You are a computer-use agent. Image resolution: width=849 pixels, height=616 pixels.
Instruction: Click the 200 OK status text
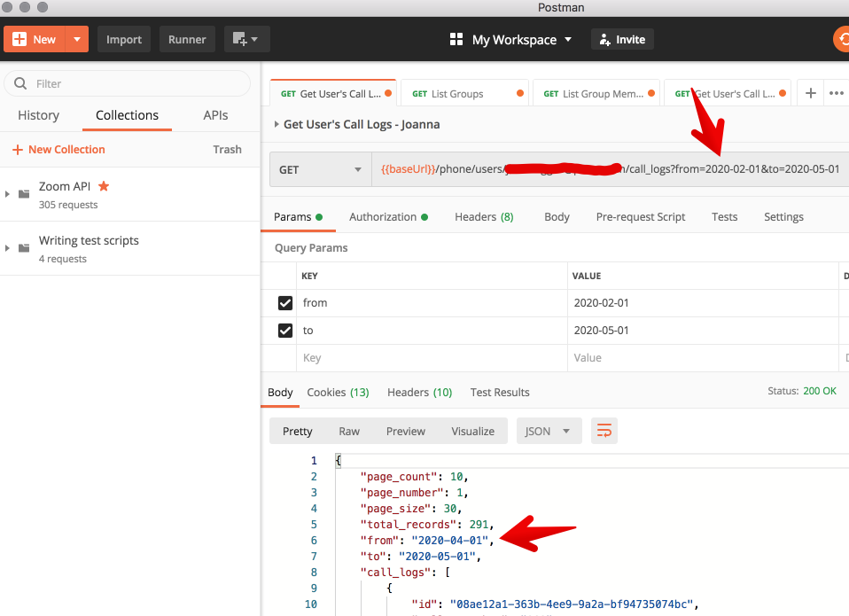click(820, 391)
